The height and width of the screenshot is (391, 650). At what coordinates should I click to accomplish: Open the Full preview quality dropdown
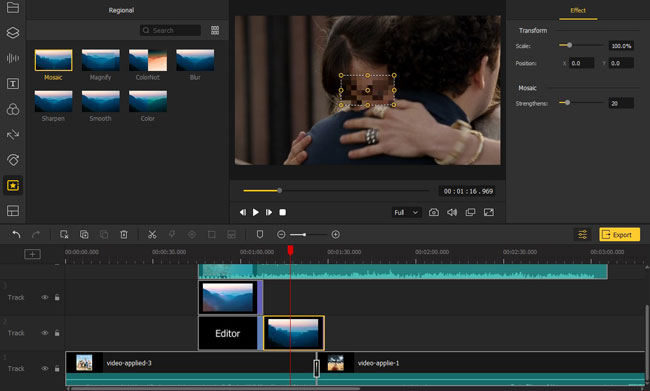(x=406, y=212)
